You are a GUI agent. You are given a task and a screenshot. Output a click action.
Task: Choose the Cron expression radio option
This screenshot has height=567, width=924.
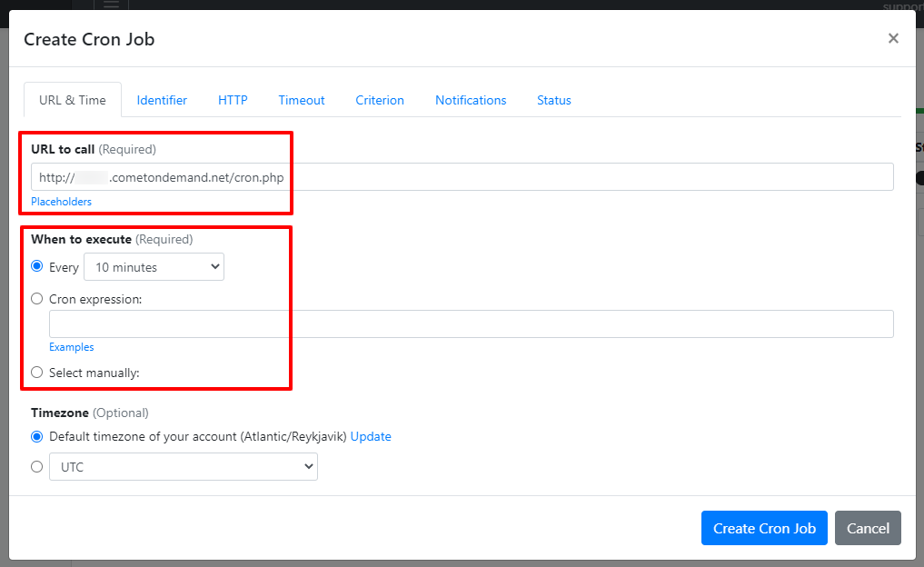37,298
